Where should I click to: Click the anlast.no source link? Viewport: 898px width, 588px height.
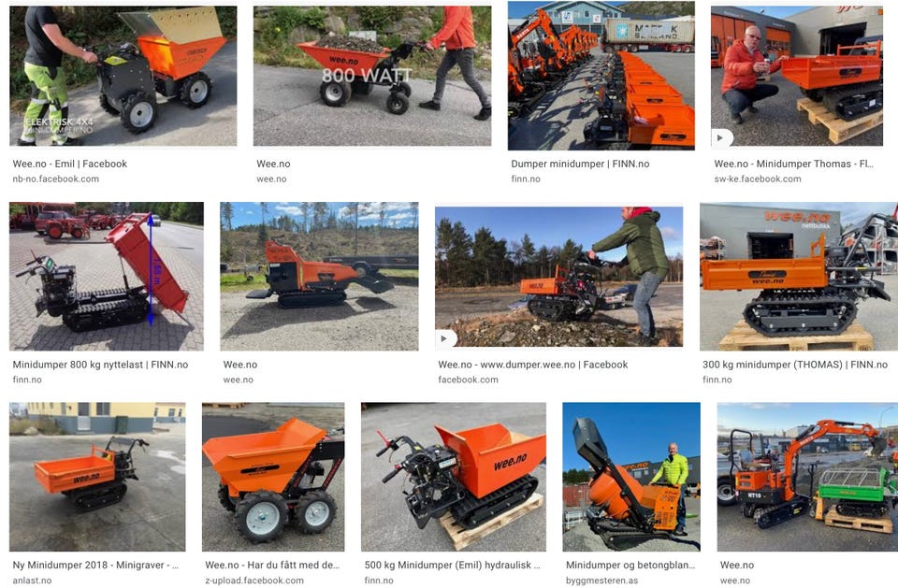coord(32,581)
